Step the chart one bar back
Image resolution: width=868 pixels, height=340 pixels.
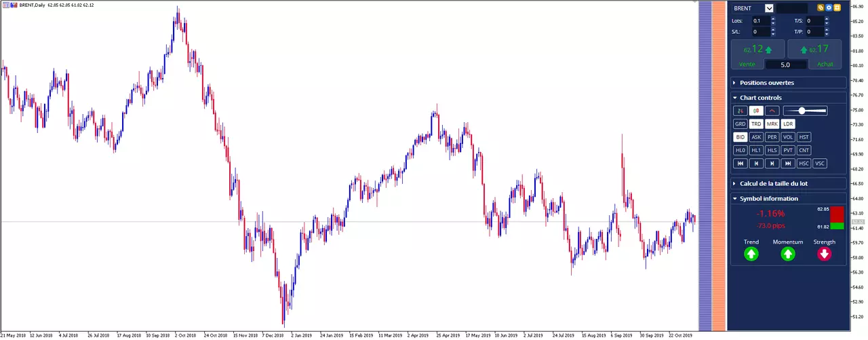(755, 164)
